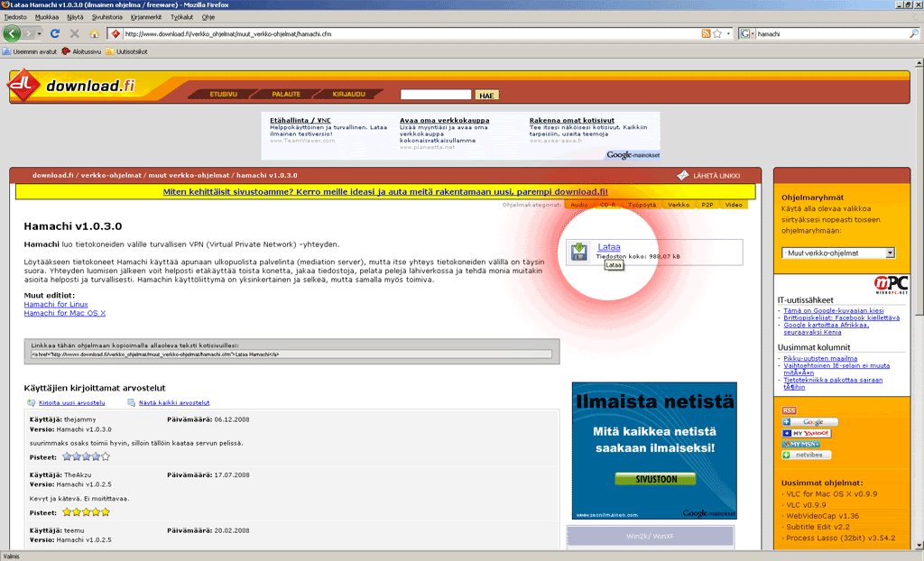This screenshot has width=924, height=561.
Task: Click the icon next to Kirjoita uusi arvostelu
Action: click(x=32, y=402)
